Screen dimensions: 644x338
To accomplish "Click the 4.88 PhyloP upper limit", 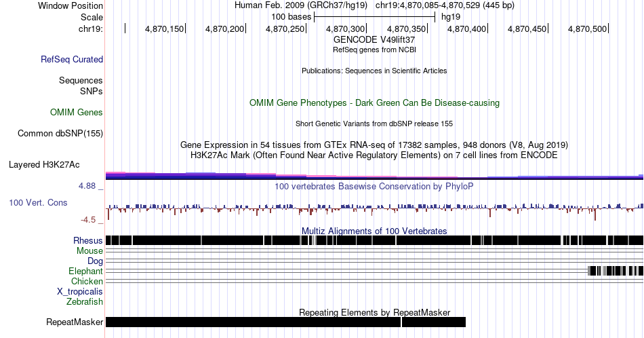I will click(91, 186).
